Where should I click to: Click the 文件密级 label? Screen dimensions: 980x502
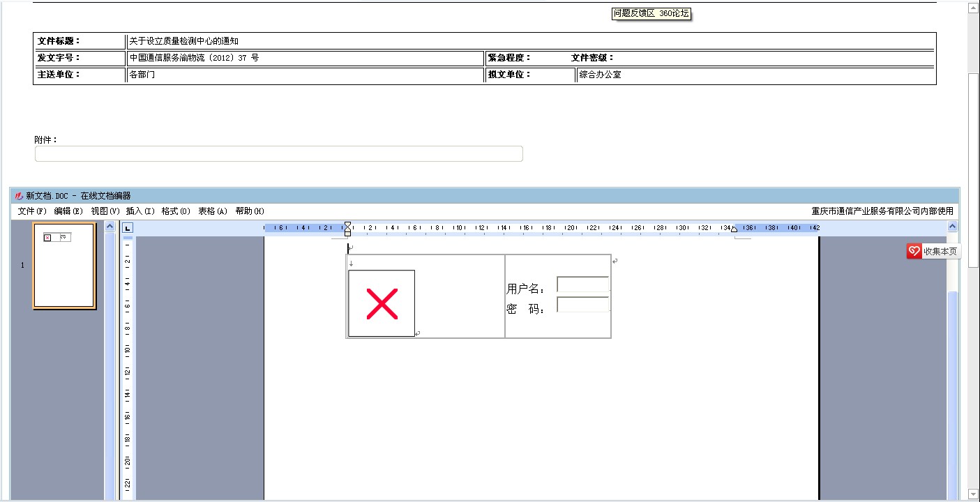coord(592,58)
